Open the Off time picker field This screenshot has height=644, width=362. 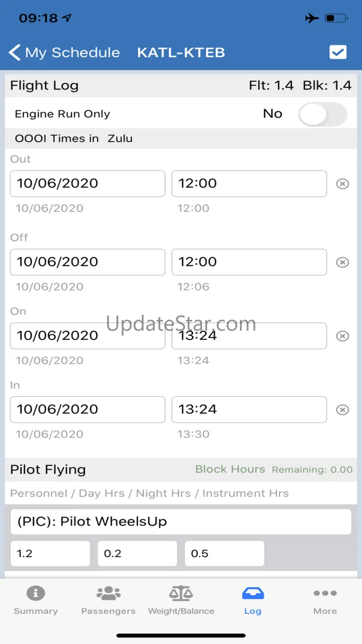coord(249,262)
